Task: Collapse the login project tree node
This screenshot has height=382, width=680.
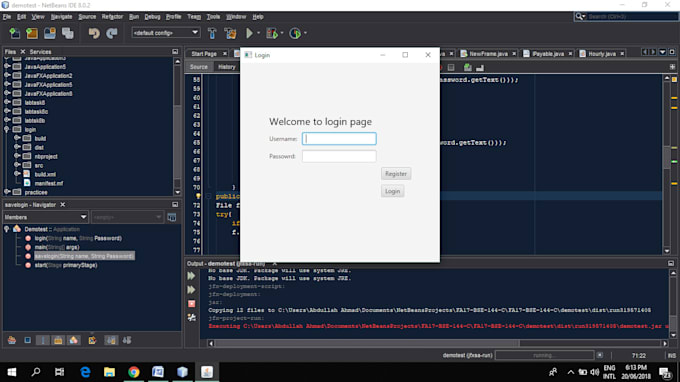Action: pos(7,129)
